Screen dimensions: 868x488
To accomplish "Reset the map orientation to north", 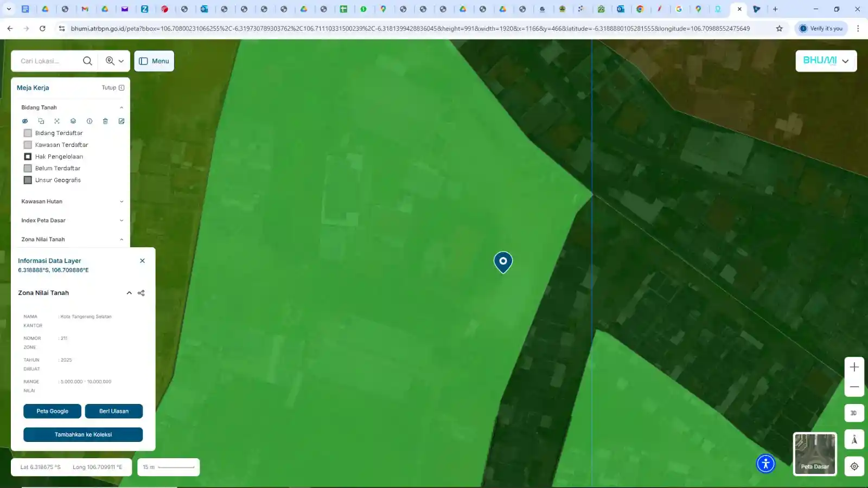I will click(x=854, y=440).
